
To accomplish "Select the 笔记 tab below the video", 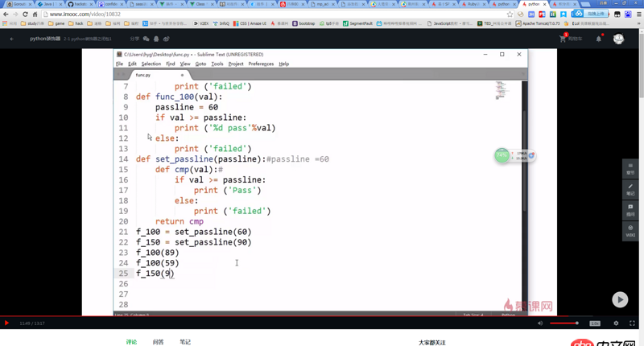I will point(185,342).
